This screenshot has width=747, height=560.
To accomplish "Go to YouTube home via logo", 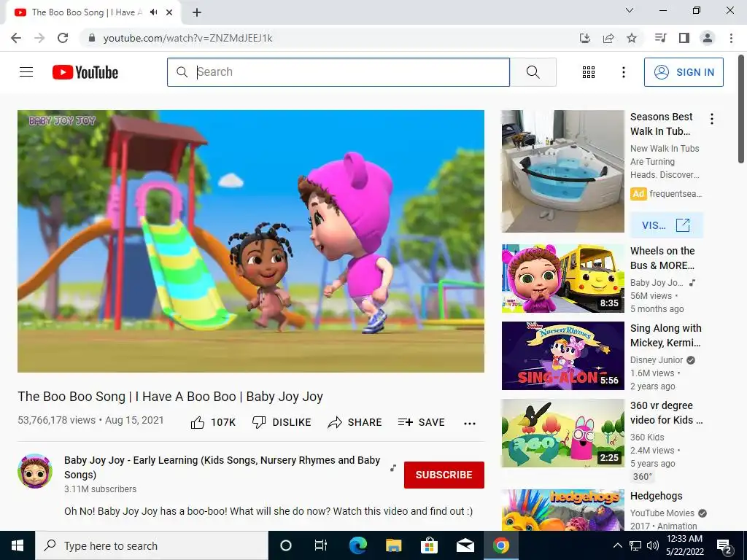I will click(x=85, y=72).
